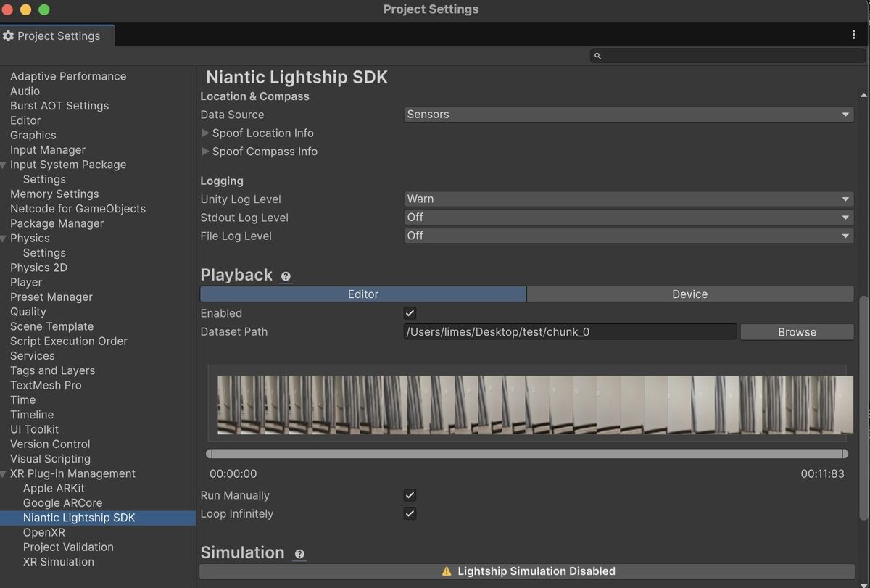
Task: Switch to the Device playback tab
Action: 690,294
